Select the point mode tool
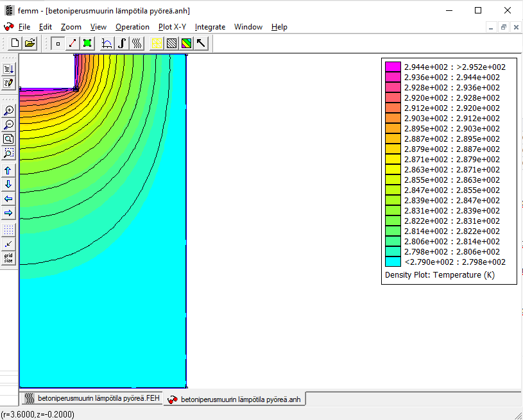The image size is (523, 420). click(x=58, y=44)
